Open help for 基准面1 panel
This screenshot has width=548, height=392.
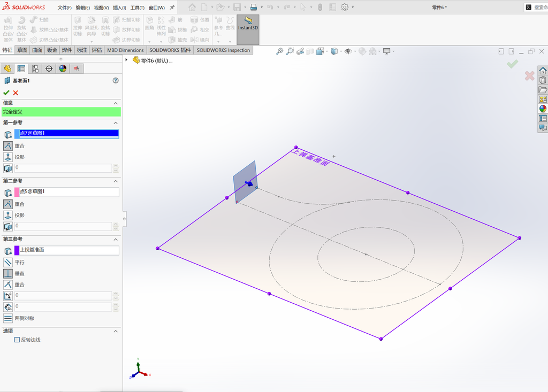point(116,81)
